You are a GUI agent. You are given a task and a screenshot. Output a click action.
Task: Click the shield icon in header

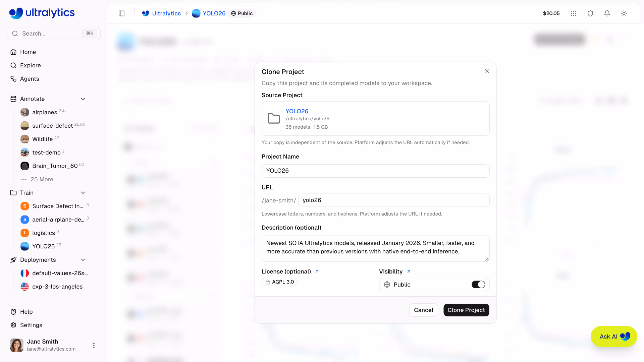click(x=590, y=13)
